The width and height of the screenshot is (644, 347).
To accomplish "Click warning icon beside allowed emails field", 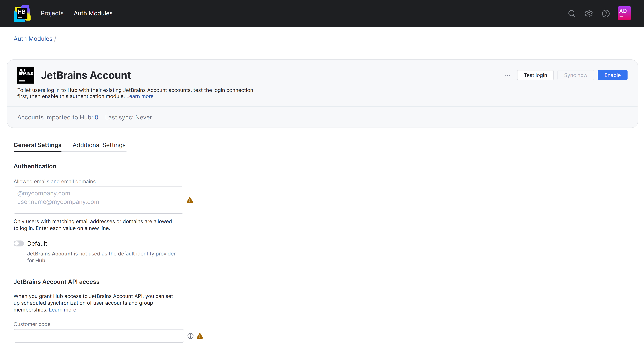I will coord(190,200).
